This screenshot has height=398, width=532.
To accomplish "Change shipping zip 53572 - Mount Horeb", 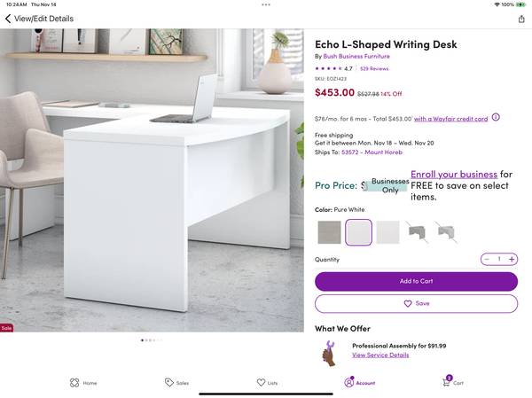I will click(x=372, y=152).
